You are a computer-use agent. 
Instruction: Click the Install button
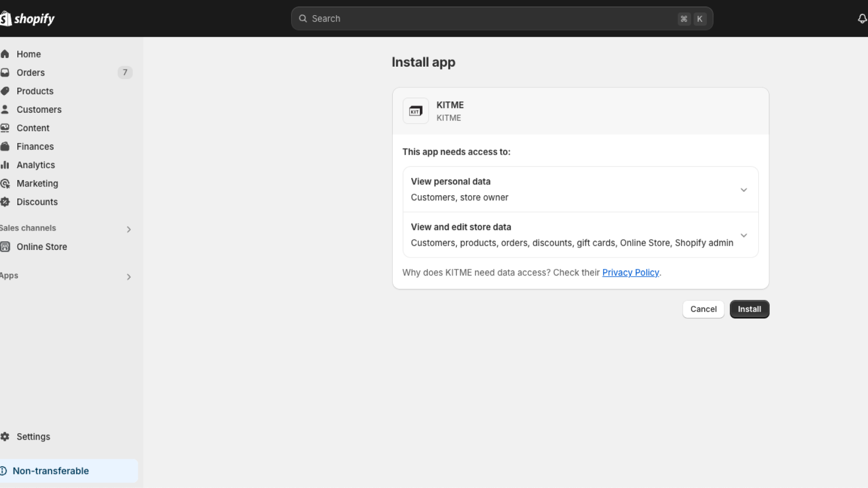click(749, 309)
